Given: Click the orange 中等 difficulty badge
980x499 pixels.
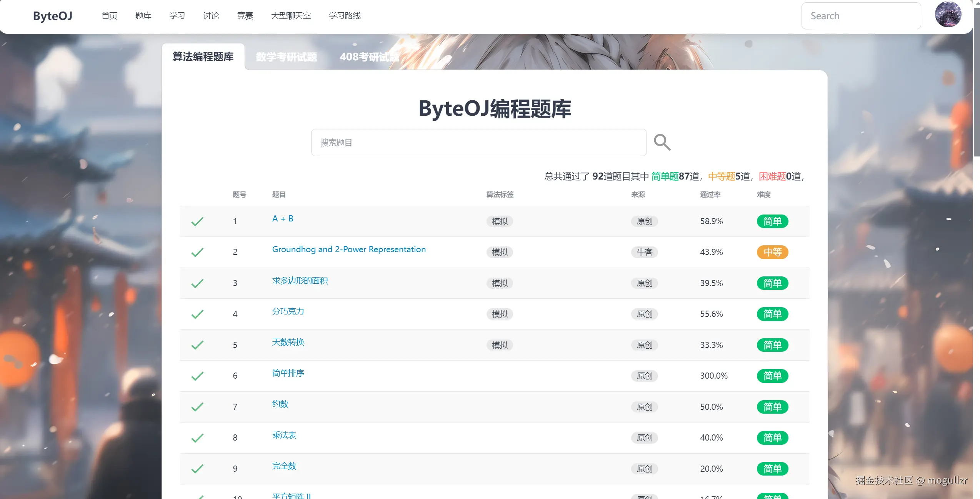Looking at the screenshot, I should [x=772, y=252].
